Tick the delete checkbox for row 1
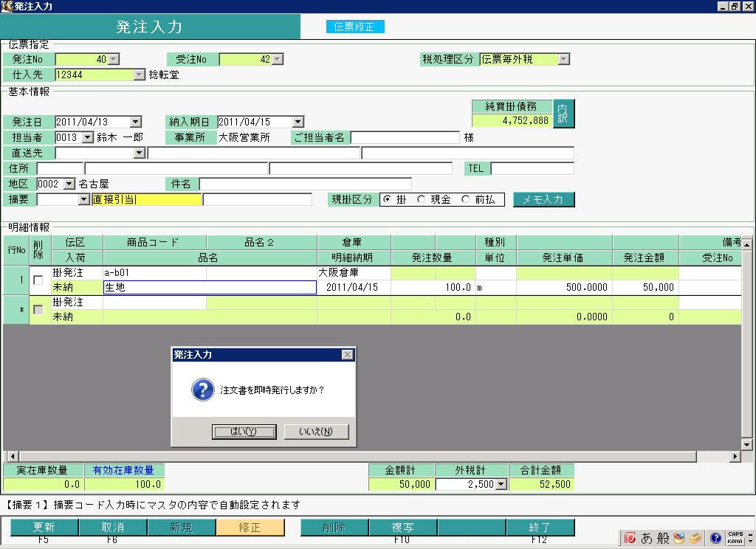This screenshot has width=756, height=549. pos(38,280)
